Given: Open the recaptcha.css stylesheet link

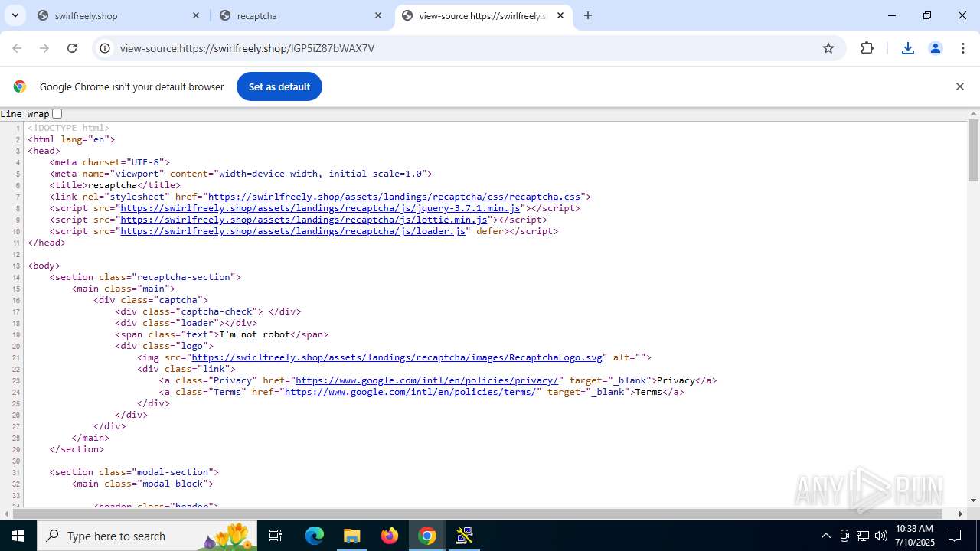Looking at the screenshot, I should coord(394,197).
